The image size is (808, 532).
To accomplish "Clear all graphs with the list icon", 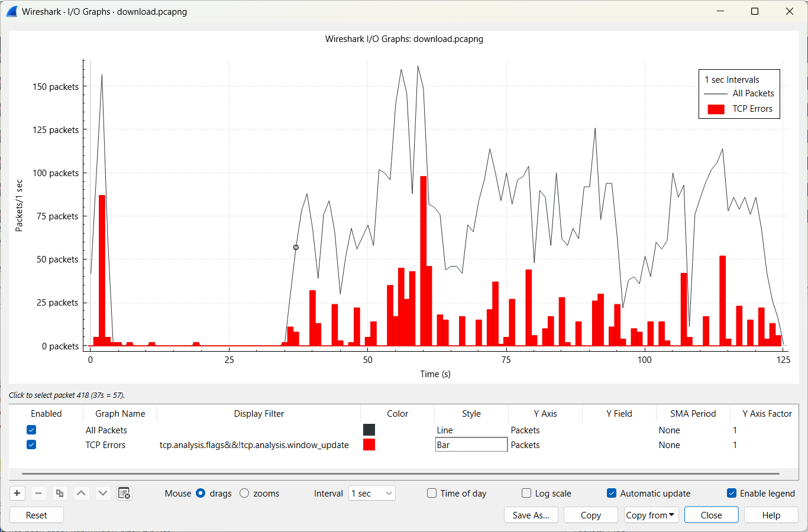I will click(x=124, y=493).
